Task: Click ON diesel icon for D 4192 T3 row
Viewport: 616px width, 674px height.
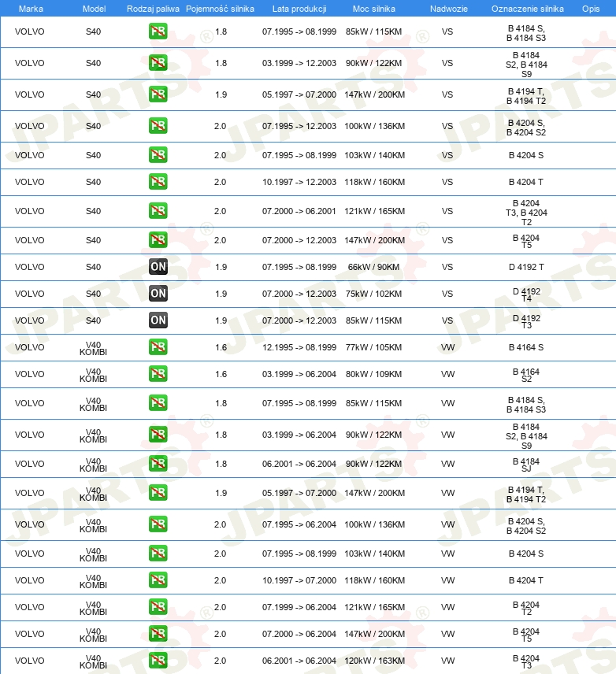Action: coord(158,320)
